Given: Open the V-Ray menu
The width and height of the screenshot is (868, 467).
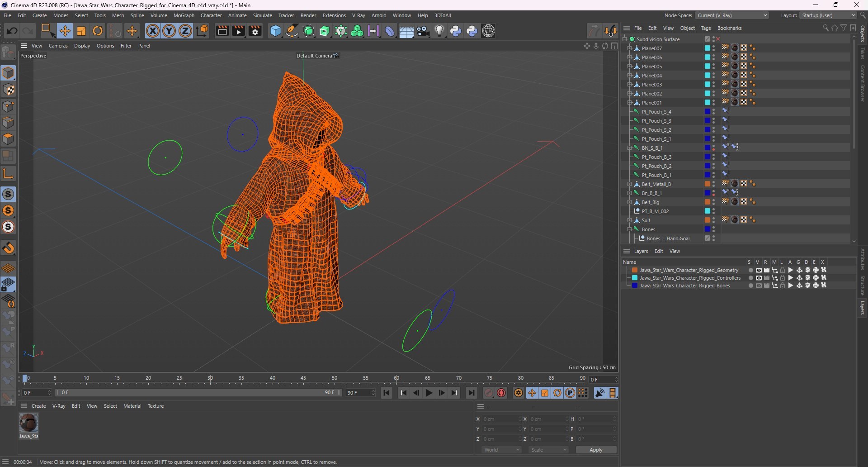Looking at the screenshot, I should [x=359, y=15].
